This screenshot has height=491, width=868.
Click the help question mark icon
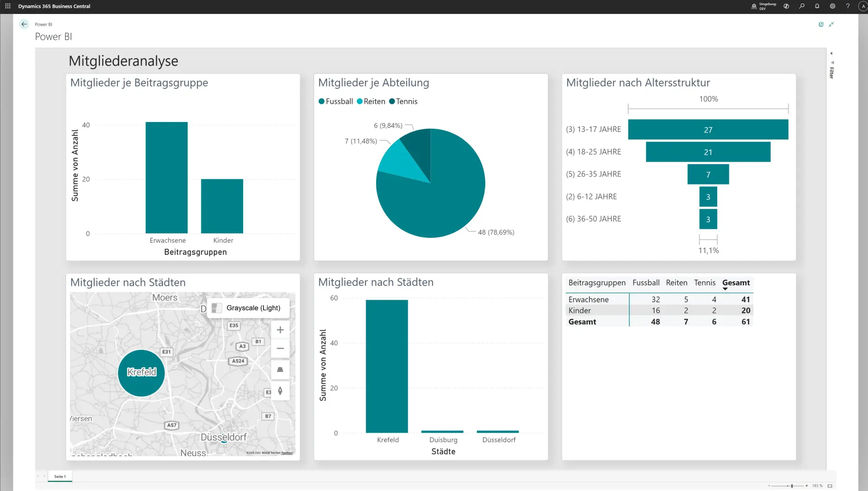point(848,6)
